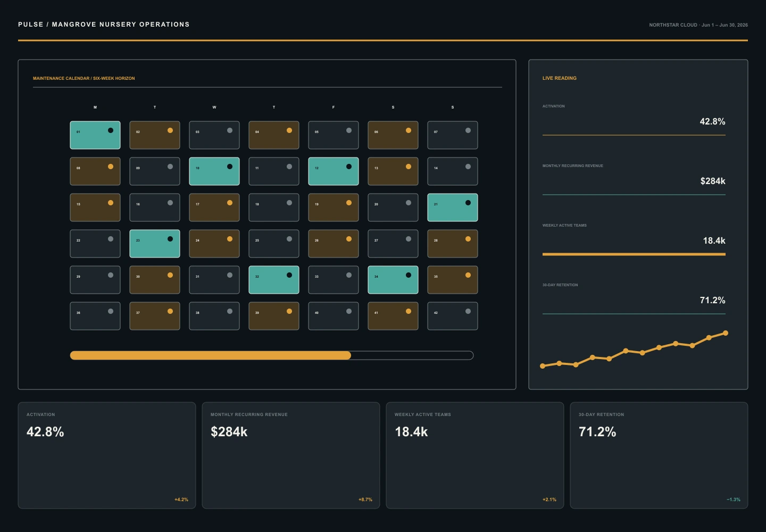The image size is (766, 532).
Task: Open the Activation 42.8% summary card
Action: (x=107, y=455)
